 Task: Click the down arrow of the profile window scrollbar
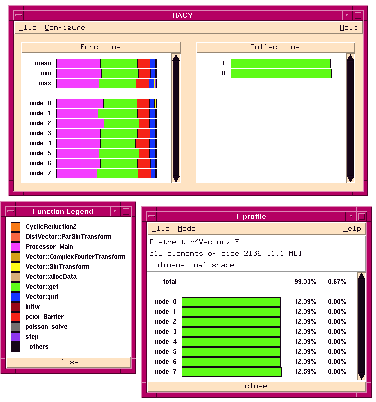tap(361, 376)
